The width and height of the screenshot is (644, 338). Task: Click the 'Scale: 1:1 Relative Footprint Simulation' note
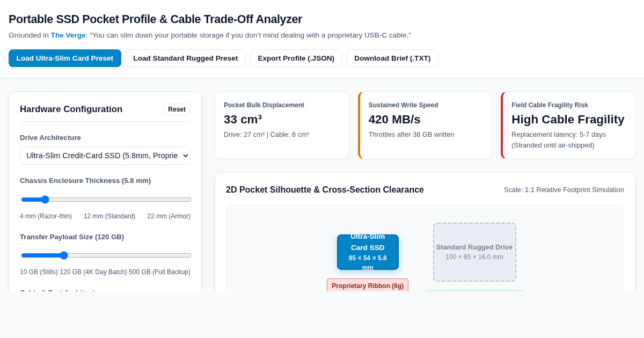click(x=564, y=190)
